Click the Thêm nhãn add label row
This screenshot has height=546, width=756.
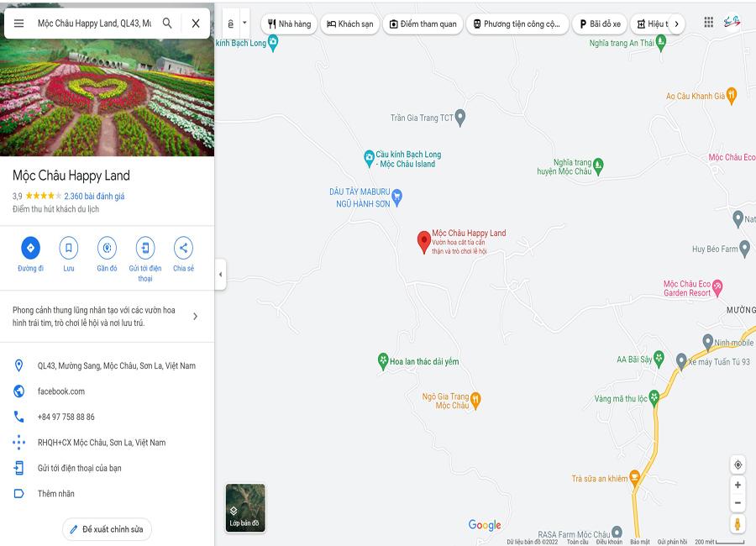[x=107, y=493]
